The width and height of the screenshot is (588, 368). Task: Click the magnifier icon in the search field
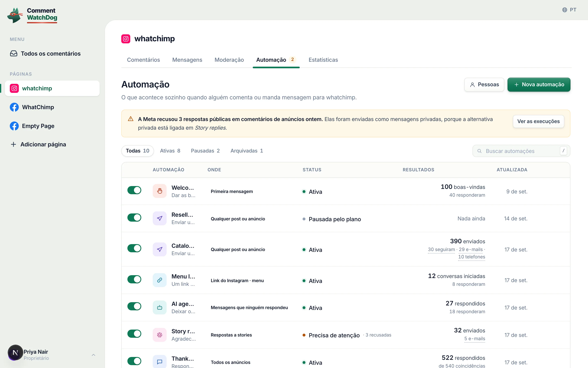pos(479,151)
